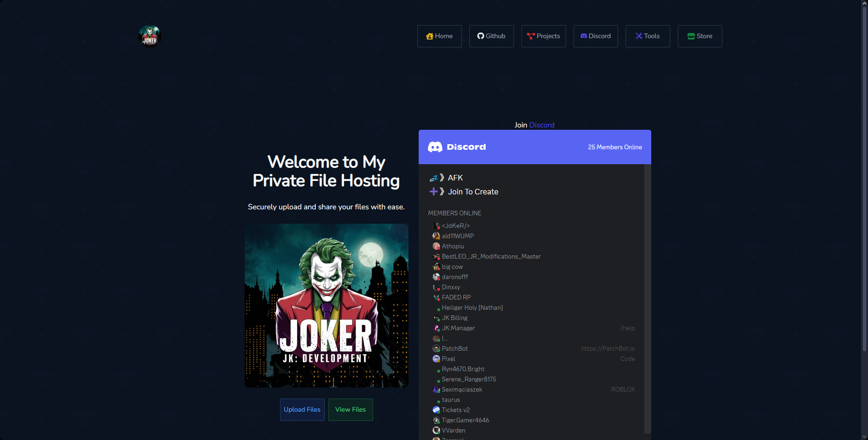Image resolution: width=868 pixels, height=440 pixels.
Task: Click the Heiliger Holy [Nathan] member name
Action: click(472, 308)
